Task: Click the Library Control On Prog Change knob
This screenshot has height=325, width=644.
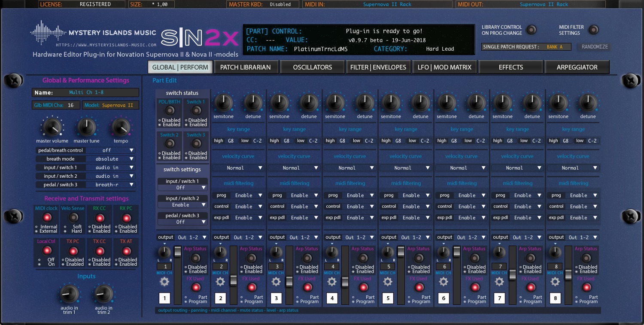Action: pos(532,30)
